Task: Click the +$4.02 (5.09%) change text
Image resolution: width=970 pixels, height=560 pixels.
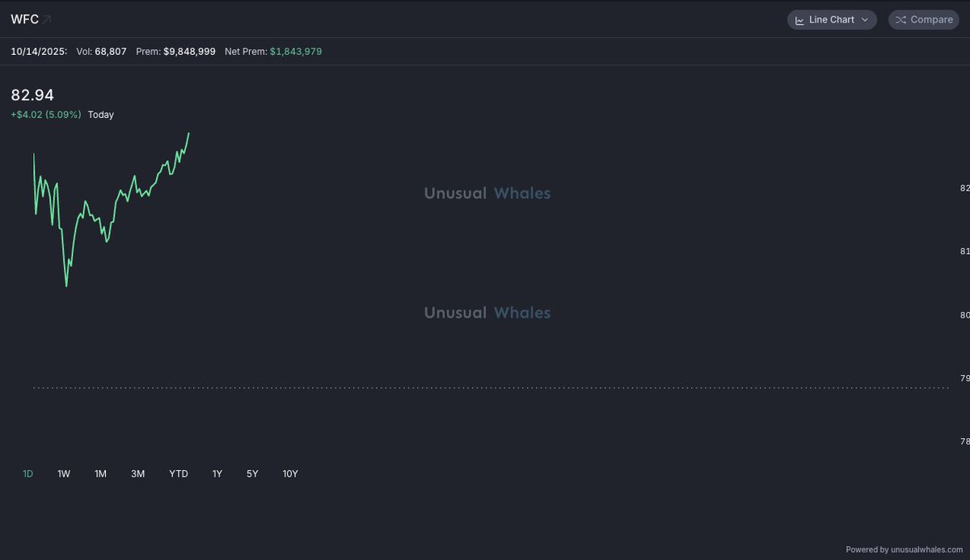Action: (46, 115)
